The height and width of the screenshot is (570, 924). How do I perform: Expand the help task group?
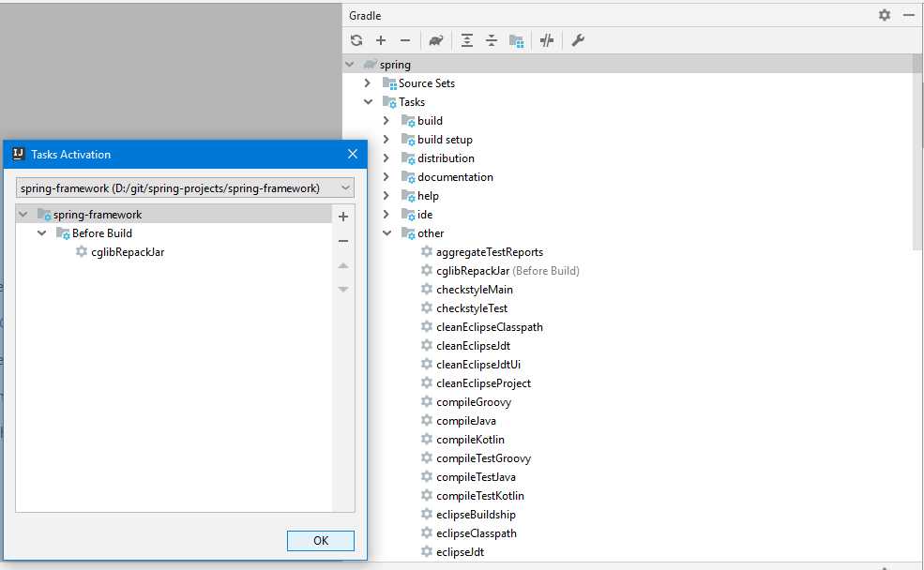[x=386, y=196]
